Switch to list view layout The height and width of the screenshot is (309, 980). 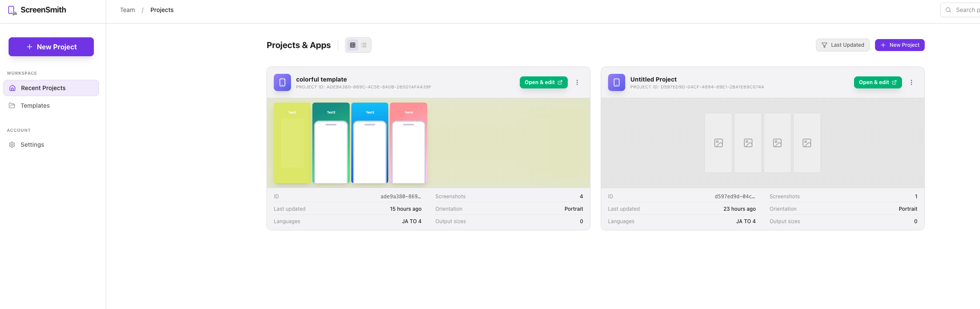click(x=364, y=45)
